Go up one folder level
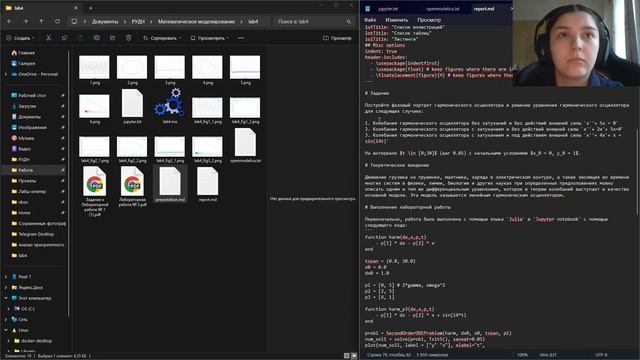The width and height of the screenshot is (640, 360). click(x=41, y=21)
